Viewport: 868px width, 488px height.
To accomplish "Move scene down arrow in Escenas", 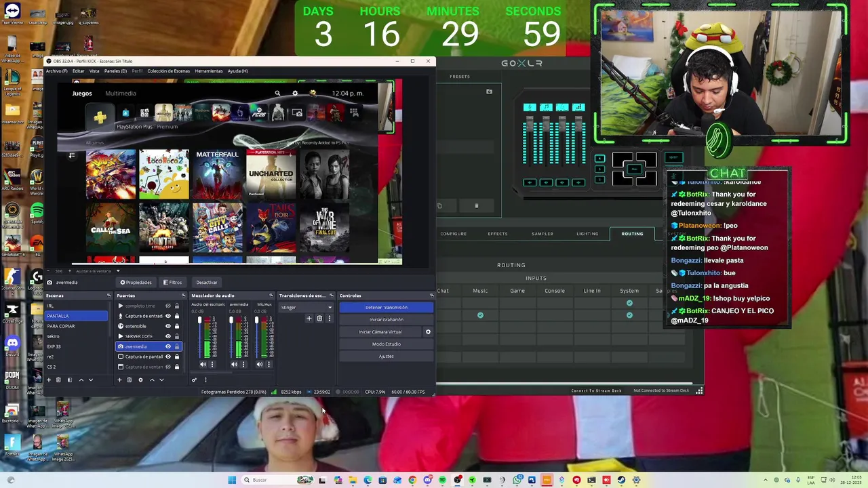I will point(91,380).
